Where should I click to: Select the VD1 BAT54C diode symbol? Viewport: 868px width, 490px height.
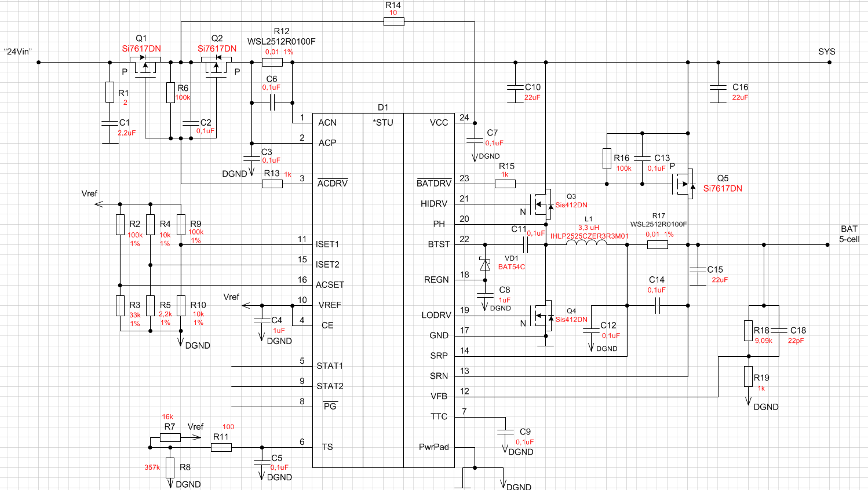pyautogui.click(x=485, y=265)
